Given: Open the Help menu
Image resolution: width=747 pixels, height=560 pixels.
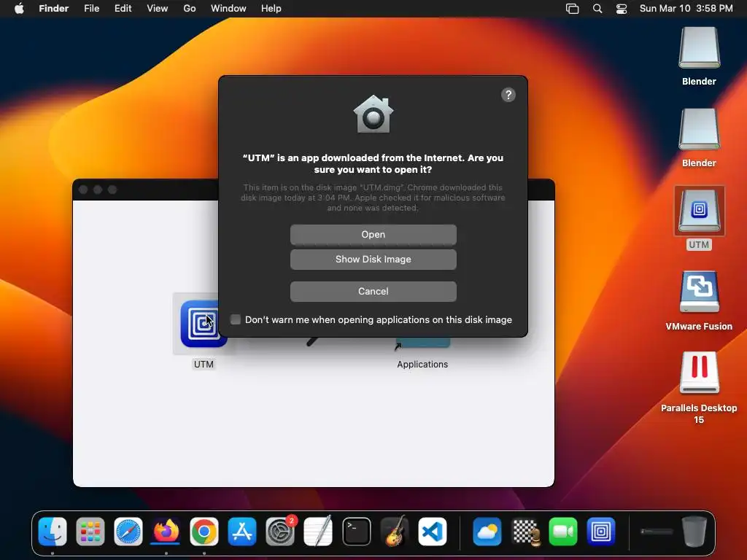Looking at the screenshot, I should tap(271, 9).
